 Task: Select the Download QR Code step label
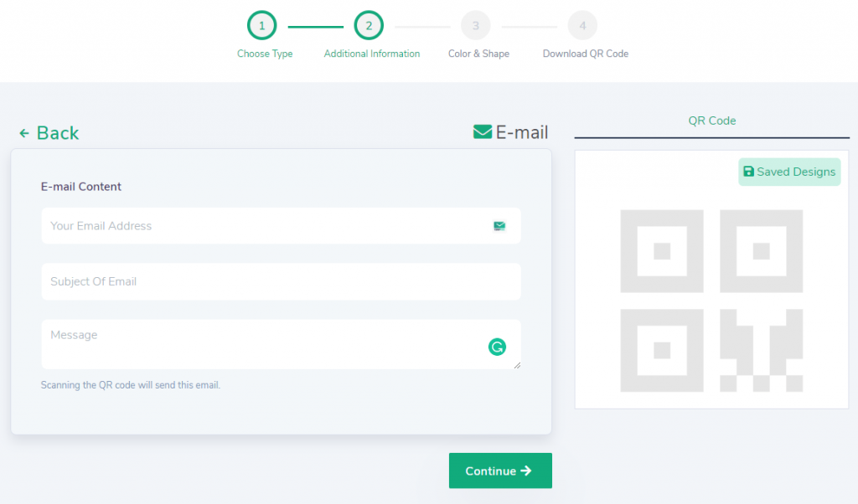click(586, 54)
